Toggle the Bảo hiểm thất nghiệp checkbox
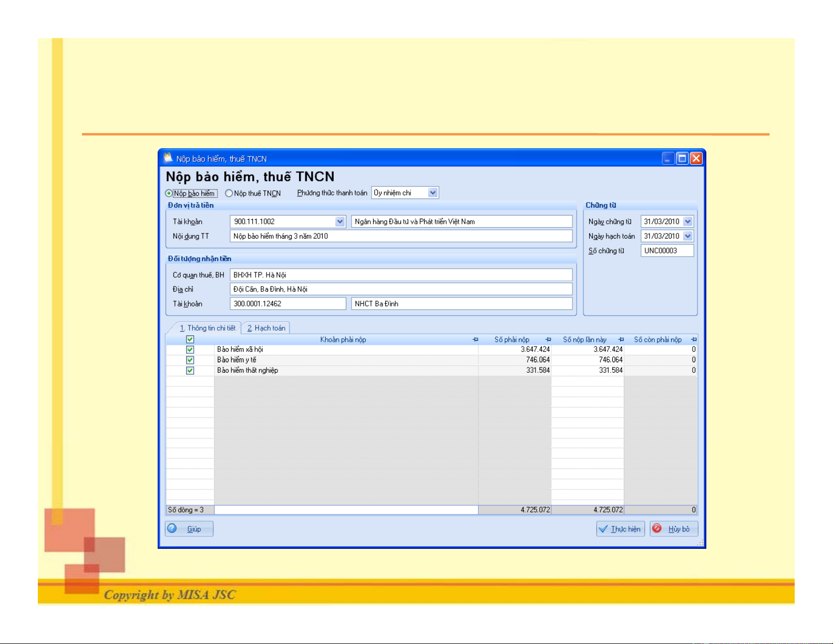 point(190,371)
